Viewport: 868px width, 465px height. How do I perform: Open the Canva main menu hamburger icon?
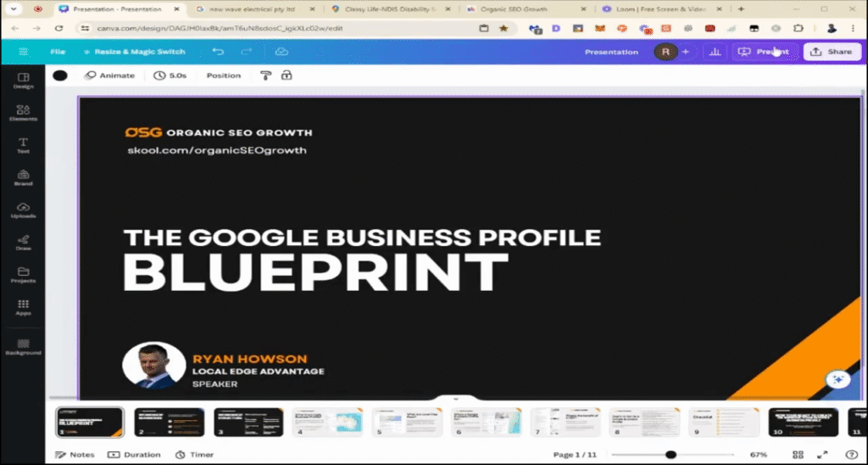(x=23, y=52)
